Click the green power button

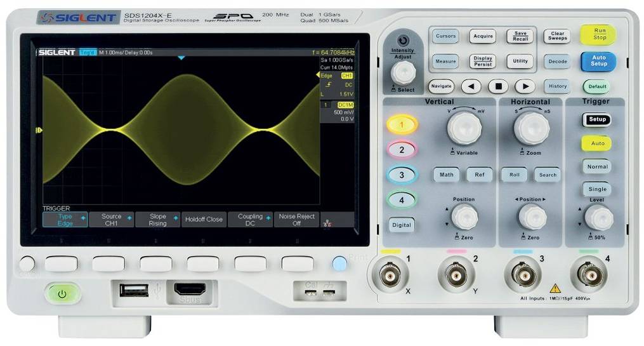(62, 294)
